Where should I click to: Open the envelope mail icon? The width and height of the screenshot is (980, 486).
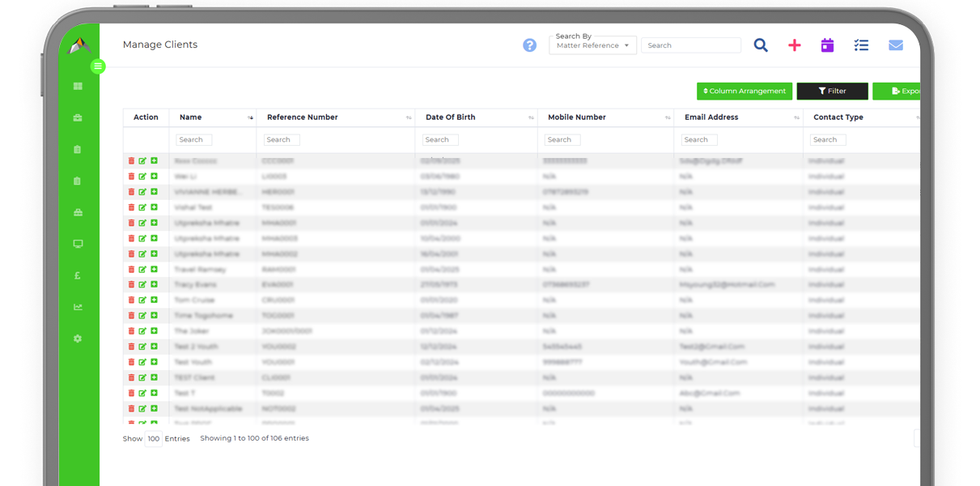click(x=895, y=45)
